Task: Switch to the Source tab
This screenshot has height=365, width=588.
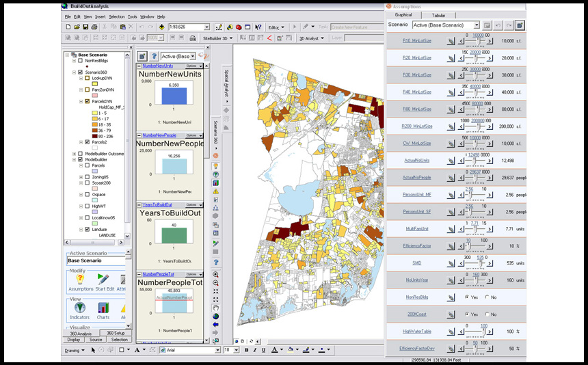Action: click(96, 340)
